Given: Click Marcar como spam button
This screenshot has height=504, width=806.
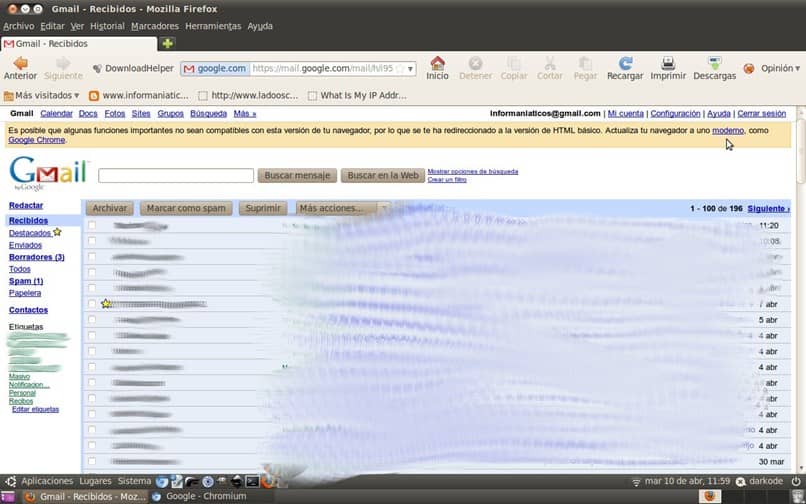Looking at the screenshot, I should point(186,208).
